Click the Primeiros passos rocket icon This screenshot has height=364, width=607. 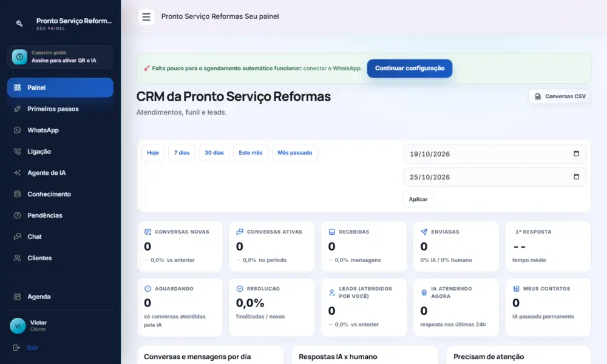coord(18,109)
